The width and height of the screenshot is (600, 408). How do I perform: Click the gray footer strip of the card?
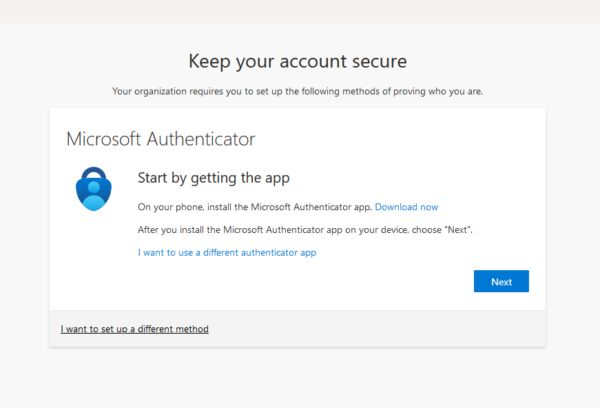tap(380, 328)
